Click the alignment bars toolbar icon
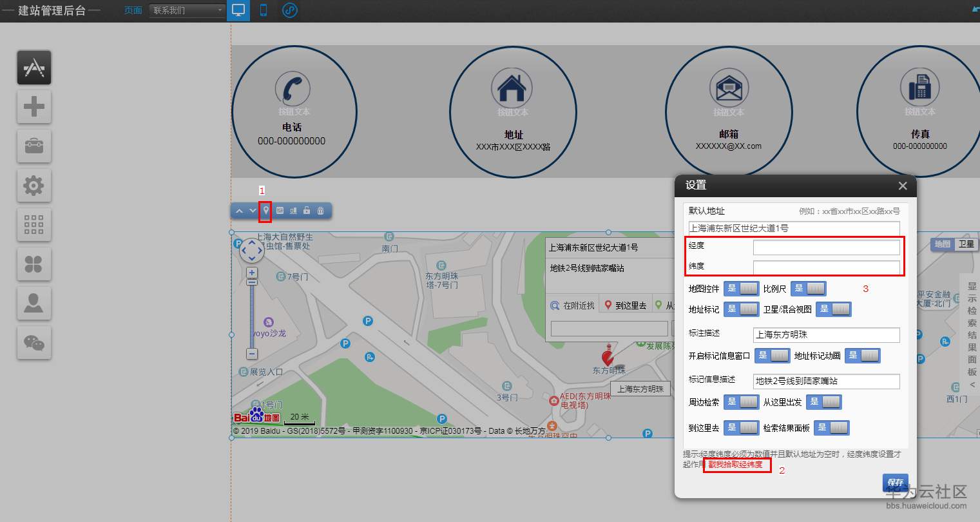980x522 pixels. 293,211
